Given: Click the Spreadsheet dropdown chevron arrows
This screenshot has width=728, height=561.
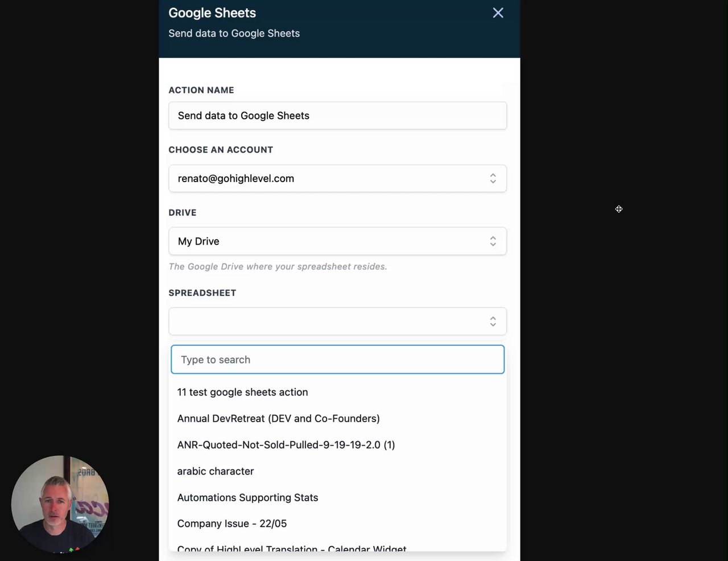Looking at the screenshot, I should (x=493, y=321).
